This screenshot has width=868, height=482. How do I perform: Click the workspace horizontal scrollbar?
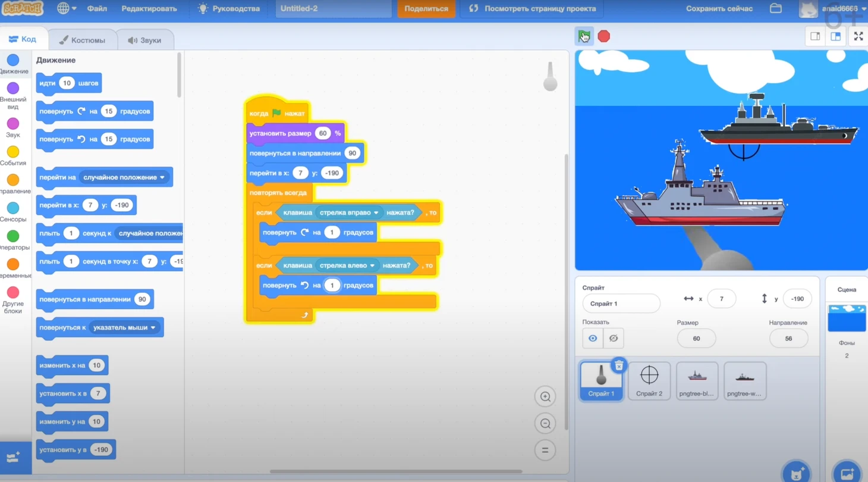[396, 471]
